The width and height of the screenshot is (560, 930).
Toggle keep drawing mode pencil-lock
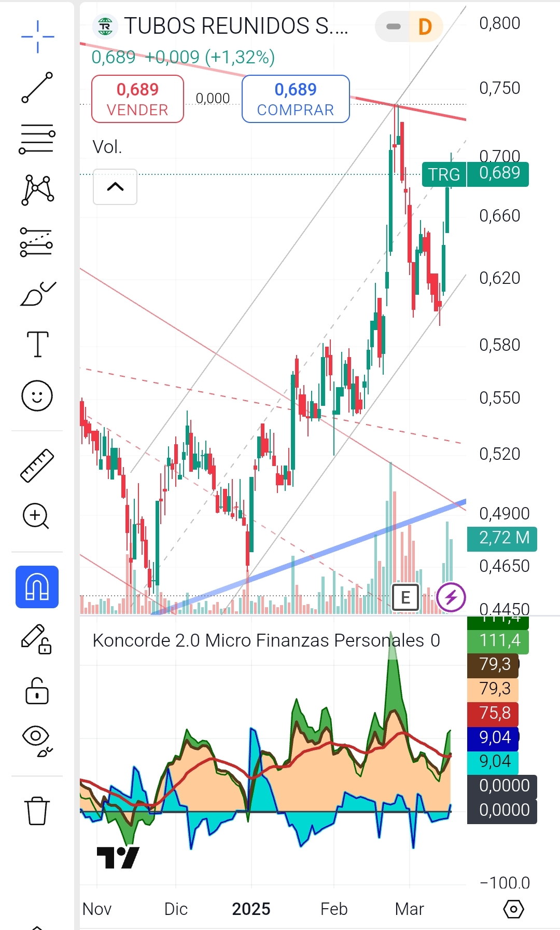36,639
